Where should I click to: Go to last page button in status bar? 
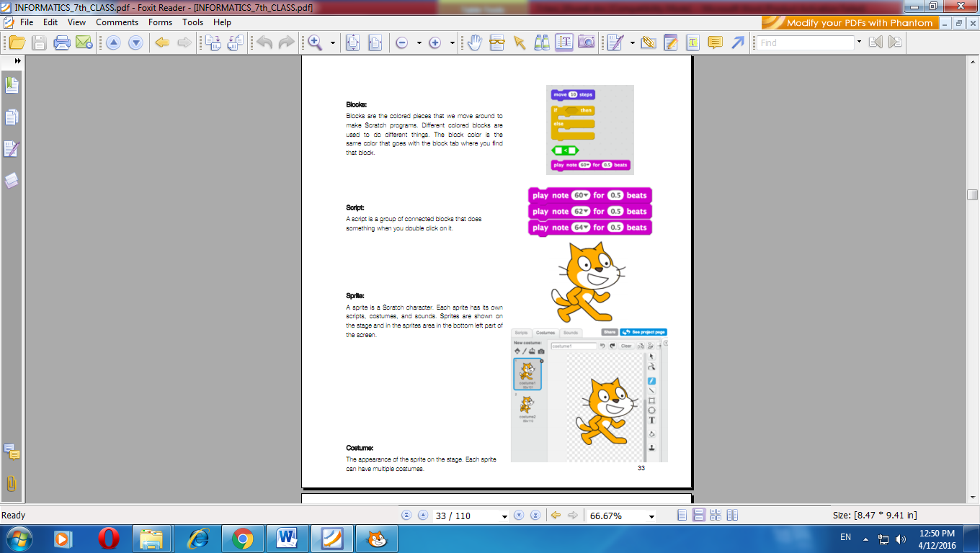coord(535,516)
